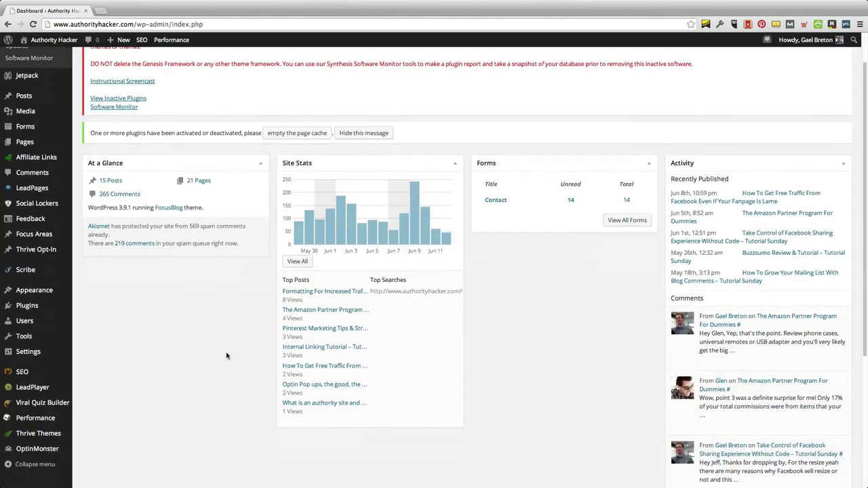Viewport: 868px width, 488px height.
Task: Open Formatting For Increased Traf... top post
Action: coord(325,291)
